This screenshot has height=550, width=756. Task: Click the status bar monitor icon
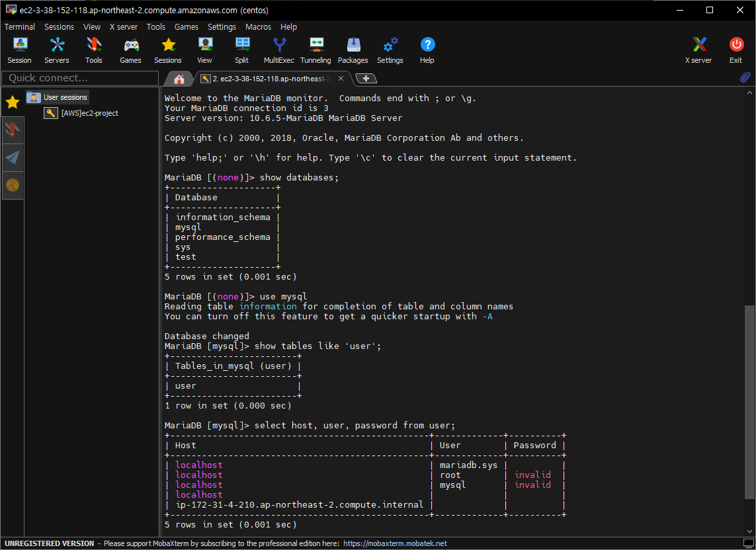coord(748,543)
